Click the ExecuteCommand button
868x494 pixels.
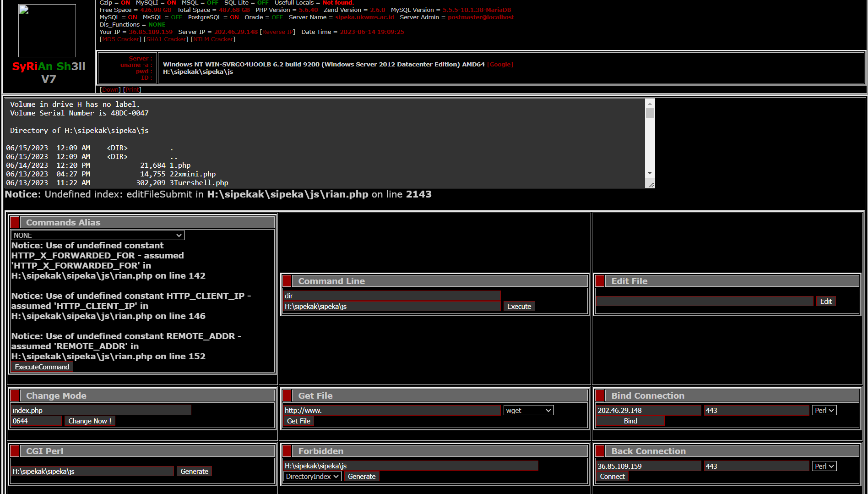(x=42, y=367)
